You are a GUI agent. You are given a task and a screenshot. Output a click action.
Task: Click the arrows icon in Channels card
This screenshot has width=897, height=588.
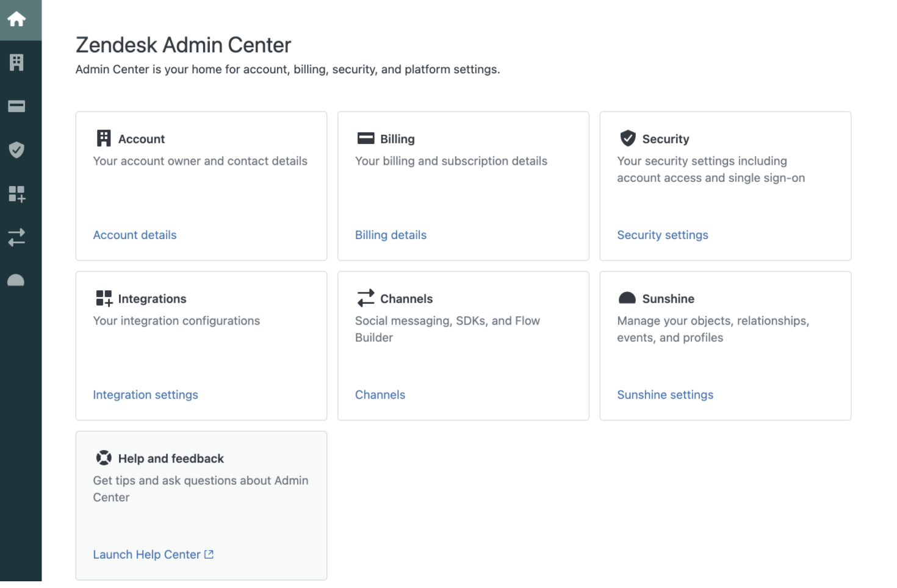pos(366,298)
